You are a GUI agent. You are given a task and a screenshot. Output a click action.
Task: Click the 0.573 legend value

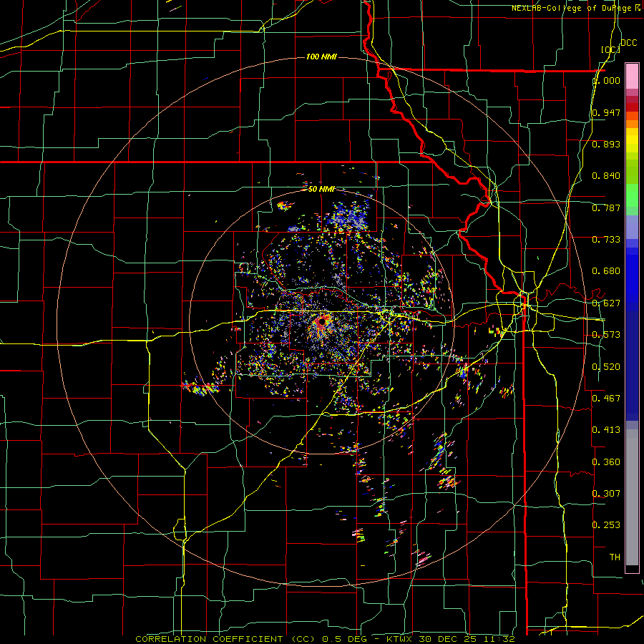point(606,335)
